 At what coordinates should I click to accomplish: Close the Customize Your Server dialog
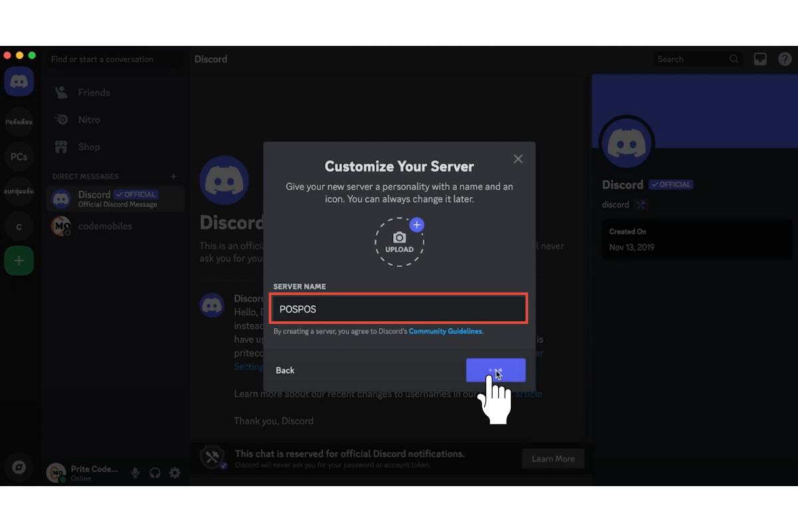518,159
